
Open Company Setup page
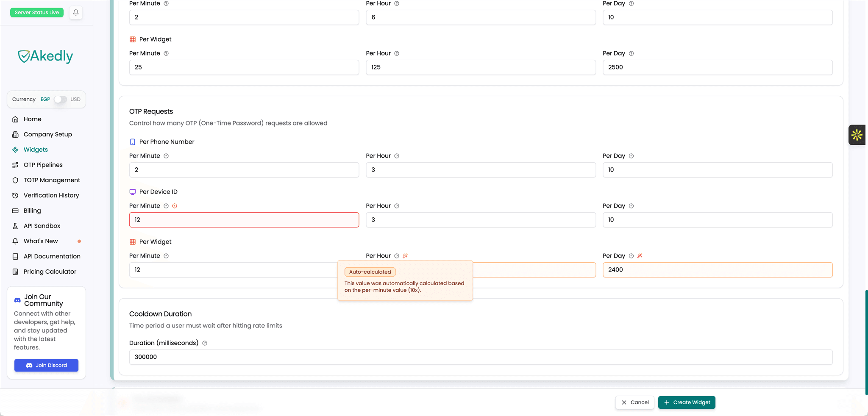pos(47,134)
